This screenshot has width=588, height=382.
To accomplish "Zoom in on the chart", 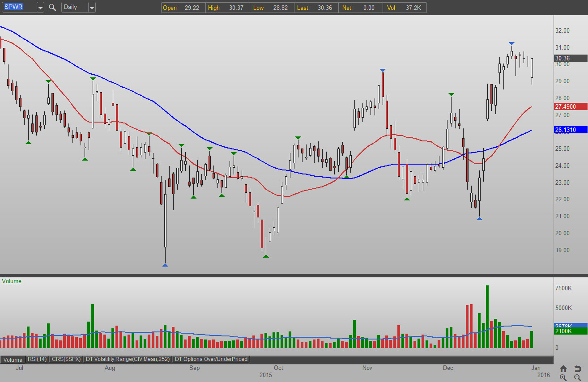I will 563,378.
